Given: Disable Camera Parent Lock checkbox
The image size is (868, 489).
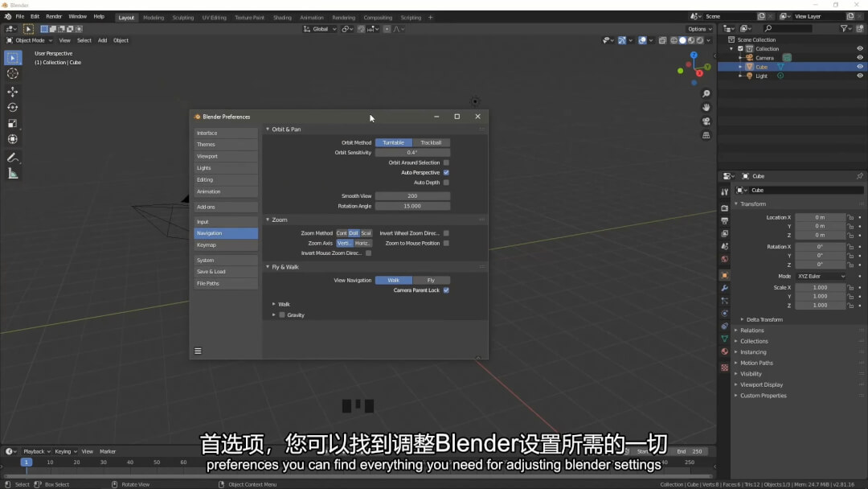Looking at the screenshot, I should click(x=446, y=290).
